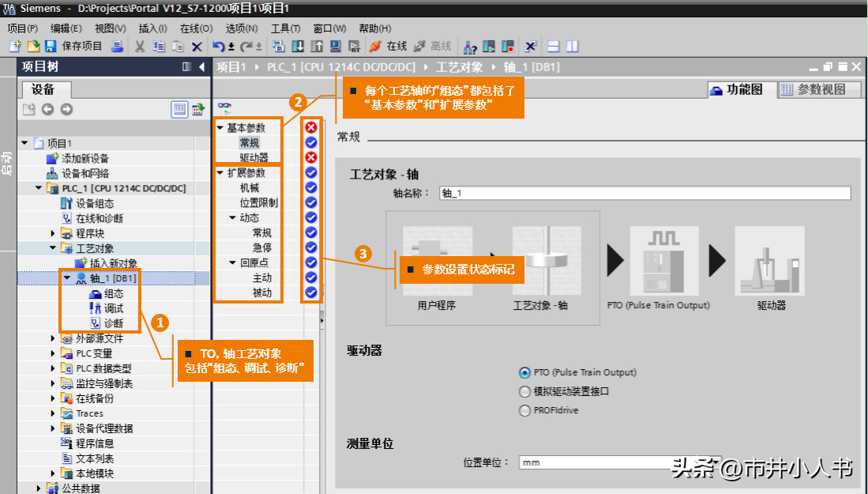Open the 在线(O) menu
Viewport: 868px width, 494px height.
coord(196,28)
